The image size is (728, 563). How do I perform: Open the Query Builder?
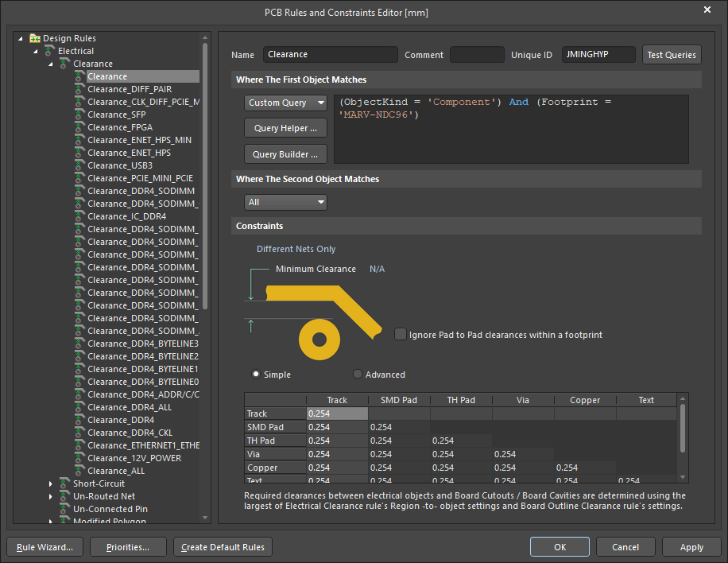285,153
